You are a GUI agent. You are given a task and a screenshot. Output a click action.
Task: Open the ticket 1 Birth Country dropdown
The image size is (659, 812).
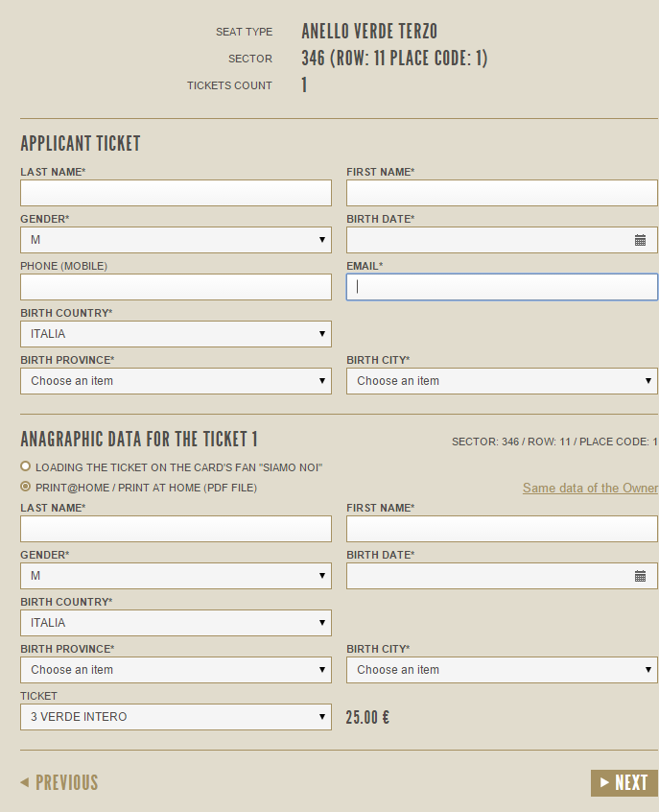(176, 623)
